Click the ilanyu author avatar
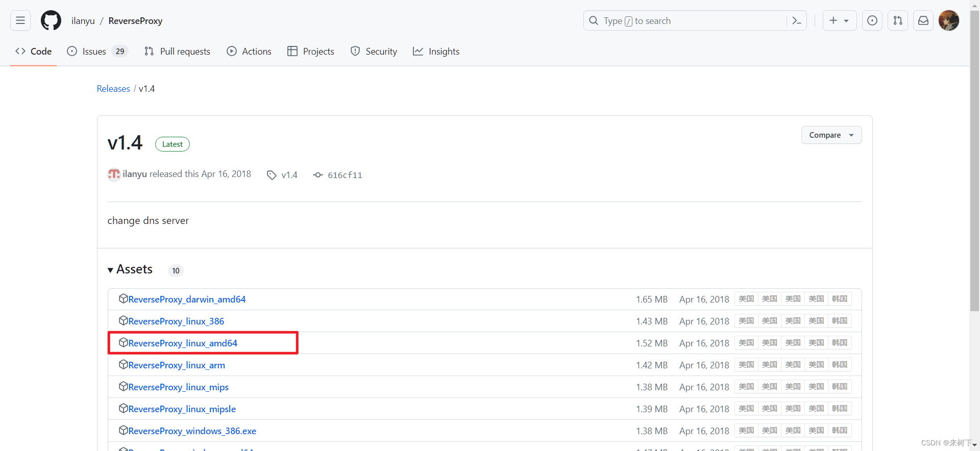 pyautogui.click(x=114, y=174)
